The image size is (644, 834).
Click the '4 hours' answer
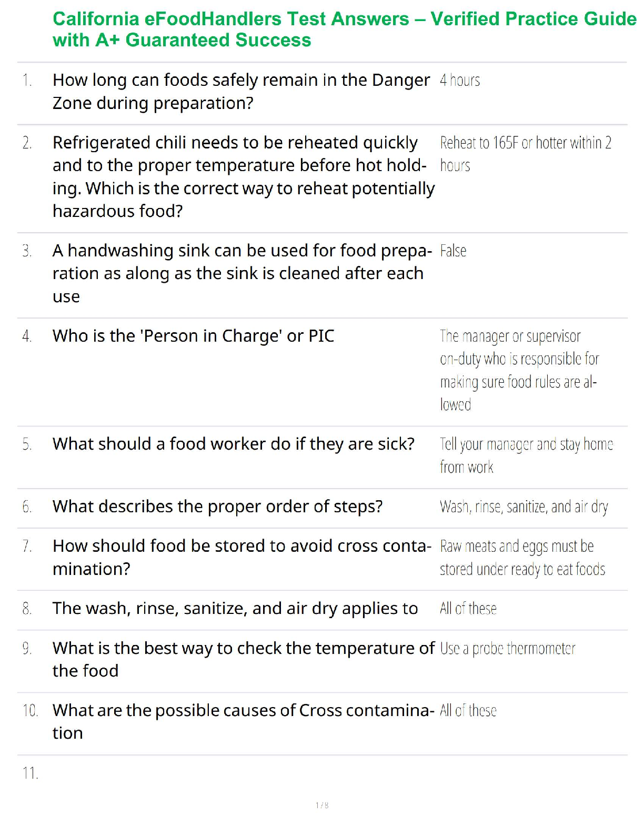(x=460, y=81)
